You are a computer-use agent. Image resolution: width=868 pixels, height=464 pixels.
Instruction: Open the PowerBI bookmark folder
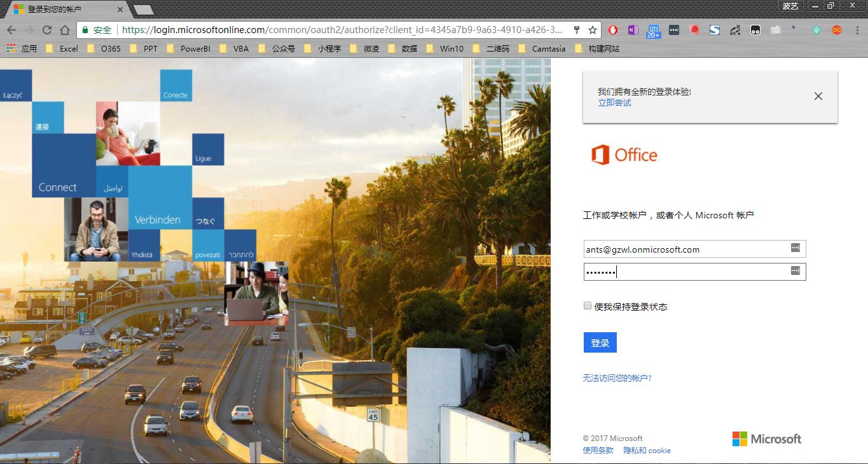pos(188,48)
